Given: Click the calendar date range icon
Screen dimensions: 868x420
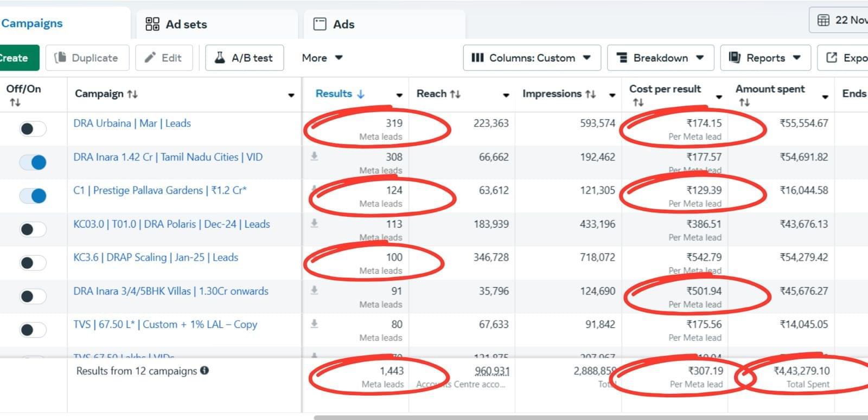Looking at the screenshot, I should 823,21.
